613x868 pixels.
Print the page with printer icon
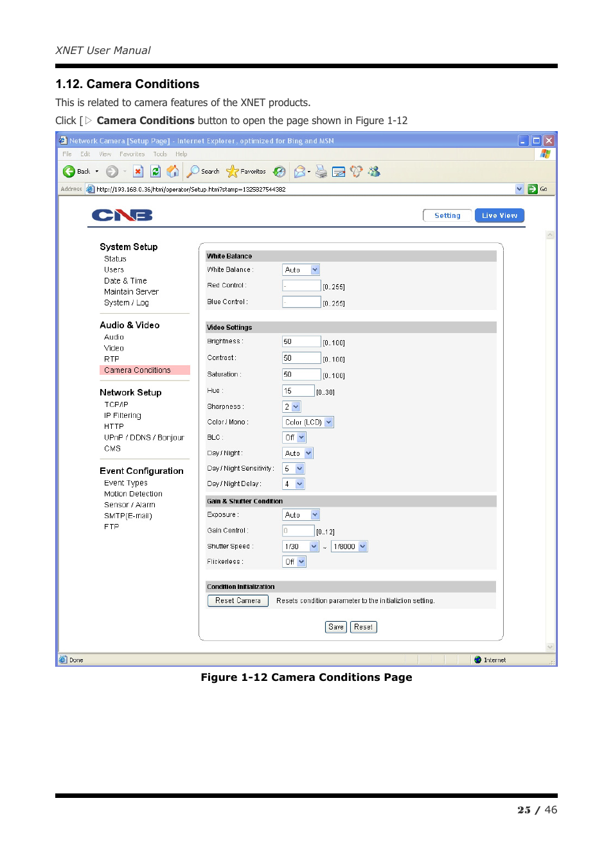point(321,172)
